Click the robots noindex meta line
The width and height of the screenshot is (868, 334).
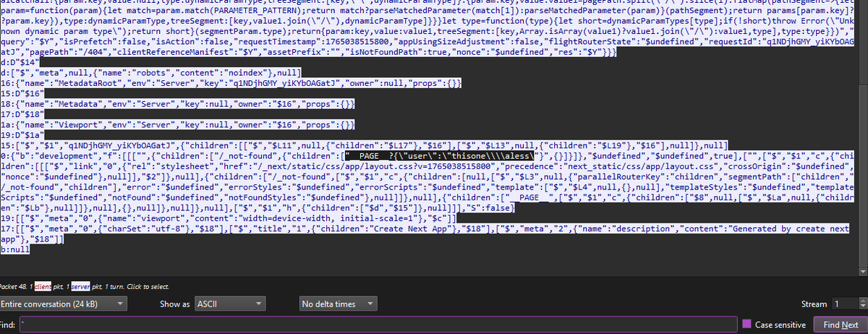[150, 74]
